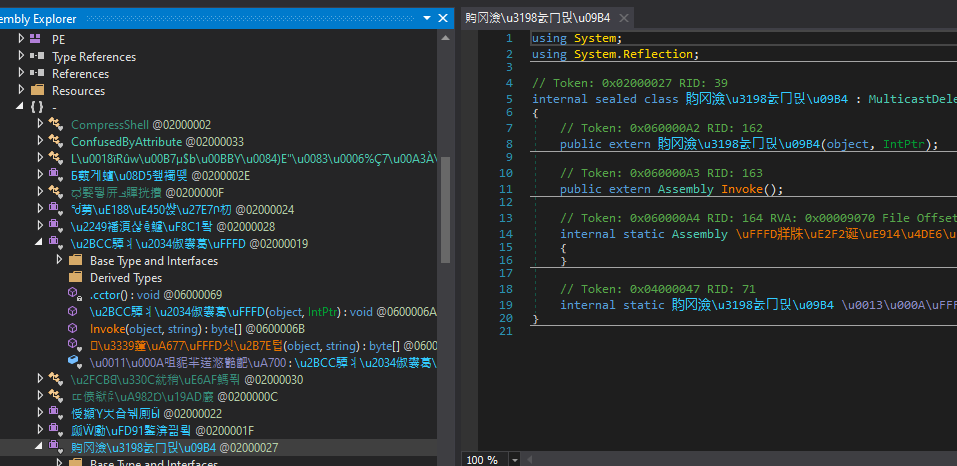The height and width of the screenshot is (466, 957).
Task: Click System.Reflection in the using statement
Action: tap(634, 54)
